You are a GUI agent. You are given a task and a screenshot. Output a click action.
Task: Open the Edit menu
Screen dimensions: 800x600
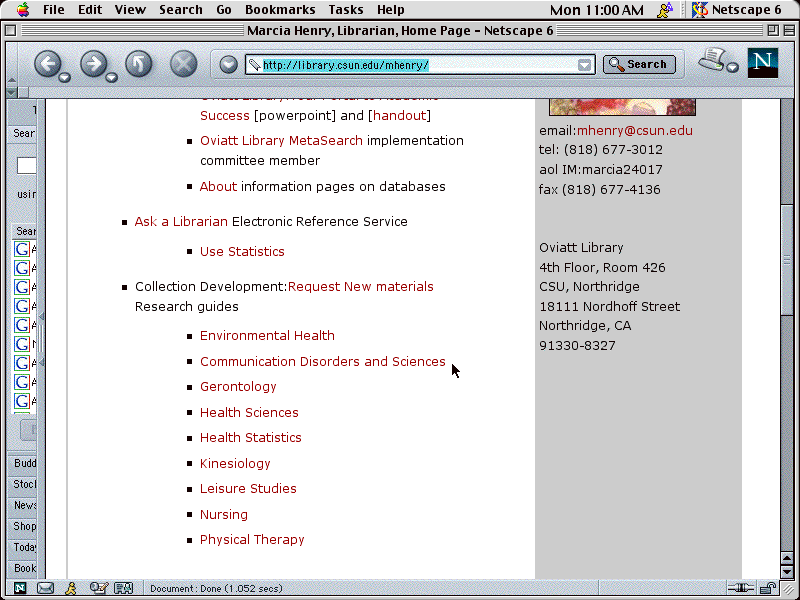pos(90,10)
